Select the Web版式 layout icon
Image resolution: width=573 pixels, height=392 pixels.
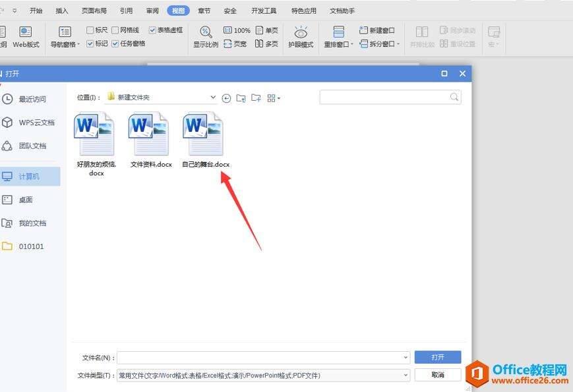26,32
